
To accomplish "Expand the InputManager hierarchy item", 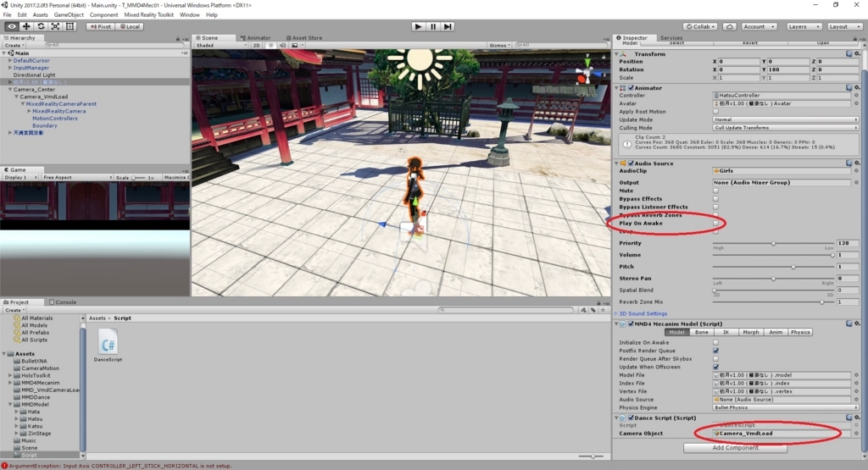I will coord(10,68).
